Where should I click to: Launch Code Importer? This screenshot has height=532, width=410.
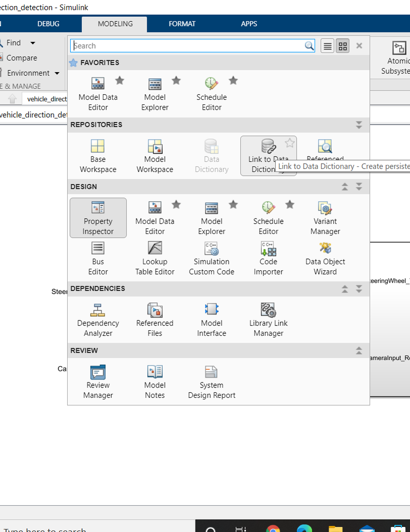click(269, 259)
